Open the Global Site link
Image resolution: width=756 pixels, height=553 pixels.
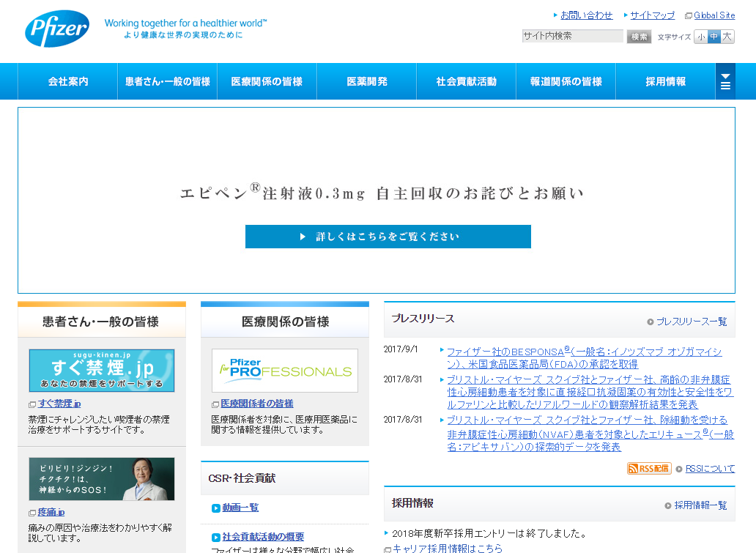(714, 15)
